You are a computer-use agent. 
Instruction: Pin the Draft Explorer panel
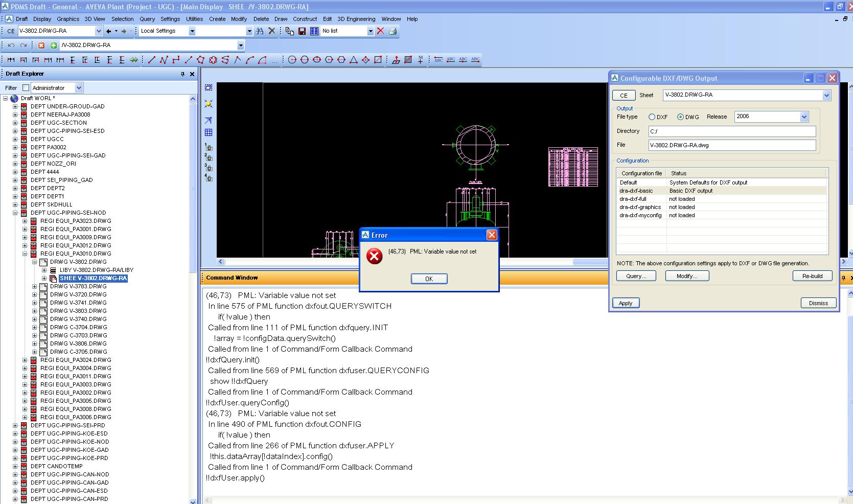182,74
